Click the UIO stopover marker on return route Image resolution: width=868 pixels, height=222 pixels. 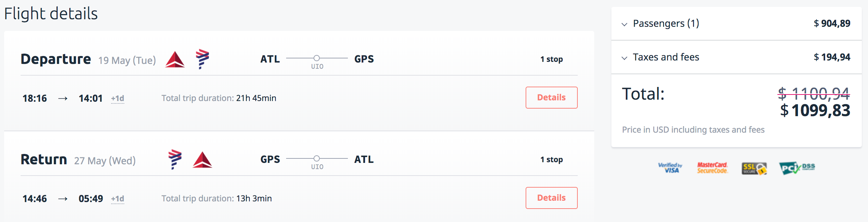tap(317, 158)
